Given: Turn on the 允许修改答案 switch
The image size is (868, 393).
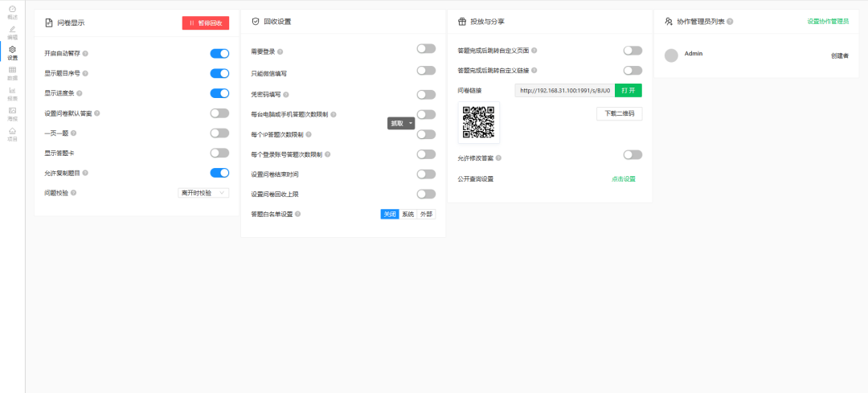Looking at the screenshot, I should (x=633, y=155).
